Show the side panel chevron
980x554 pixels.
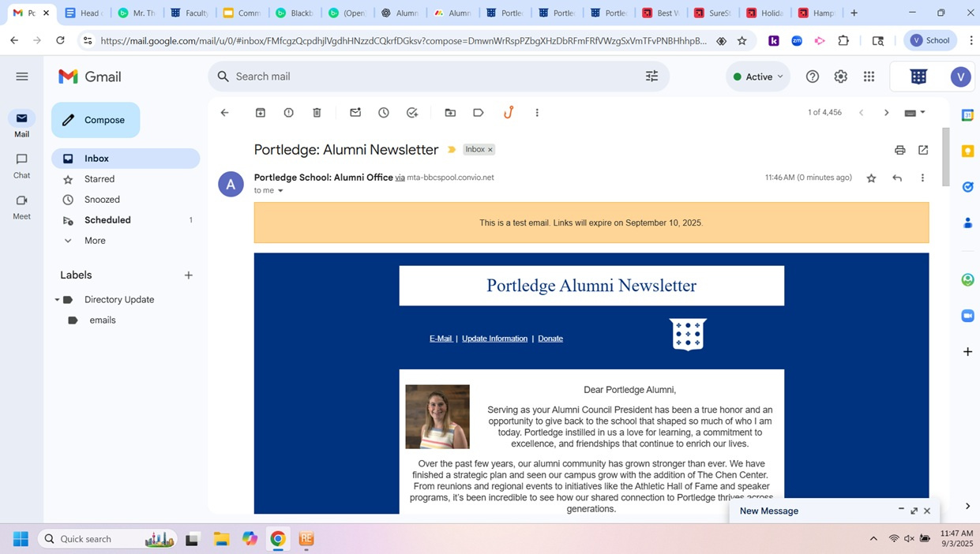(x=967, y=507)
